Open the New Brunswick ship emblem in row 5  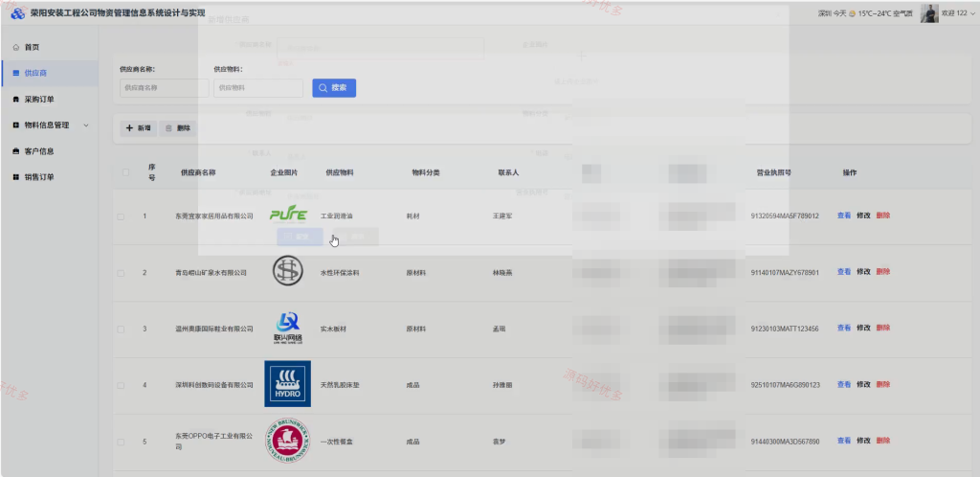coord(287,441)
